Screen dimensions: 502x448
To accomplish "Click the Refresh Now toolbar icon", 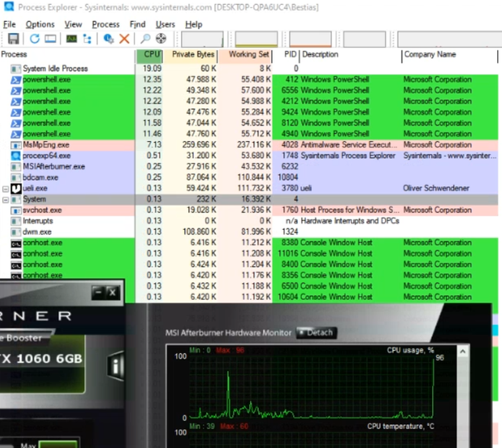I will pos(35,38).
